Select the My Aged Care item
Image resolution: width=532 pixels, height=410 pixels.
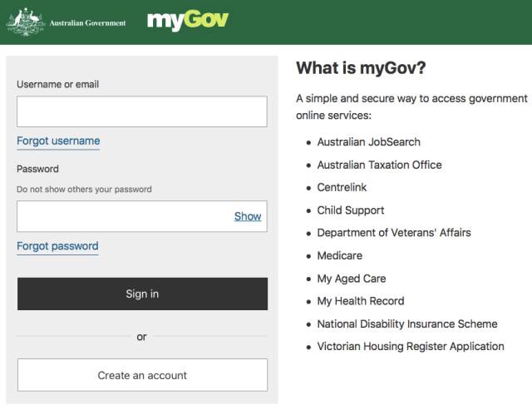coord(352,279)
